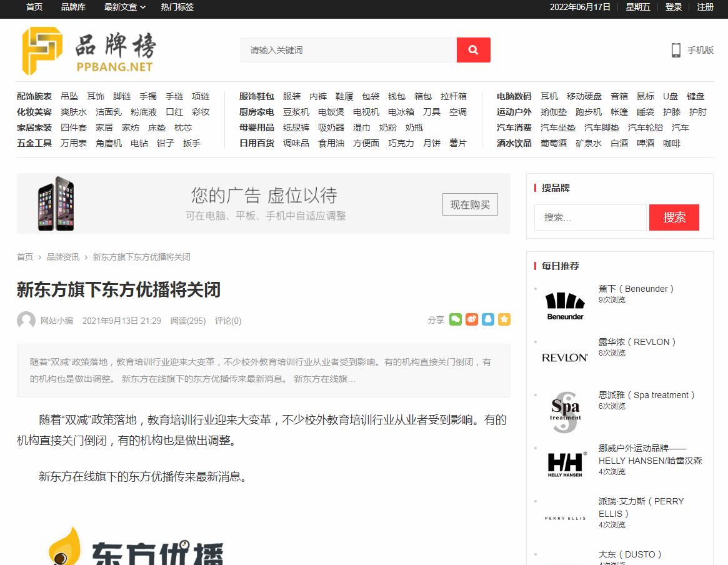Click 登录 link in top bar
Screen dimensions: 728x565
point(674,7)
